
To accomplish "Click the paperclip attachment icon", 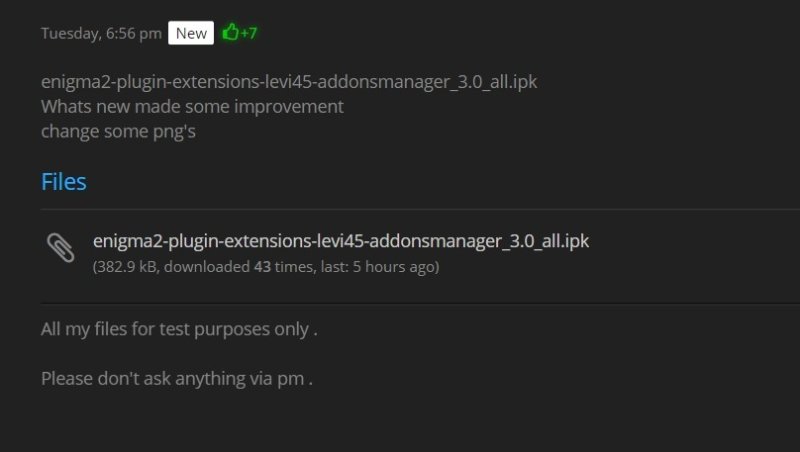I will 61,248.
